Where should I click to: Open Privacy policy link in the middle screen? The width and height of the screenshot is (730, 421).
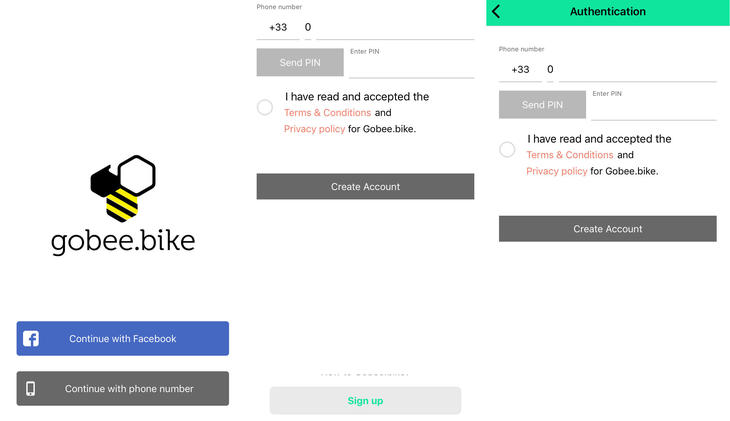(x=314, y=129)
